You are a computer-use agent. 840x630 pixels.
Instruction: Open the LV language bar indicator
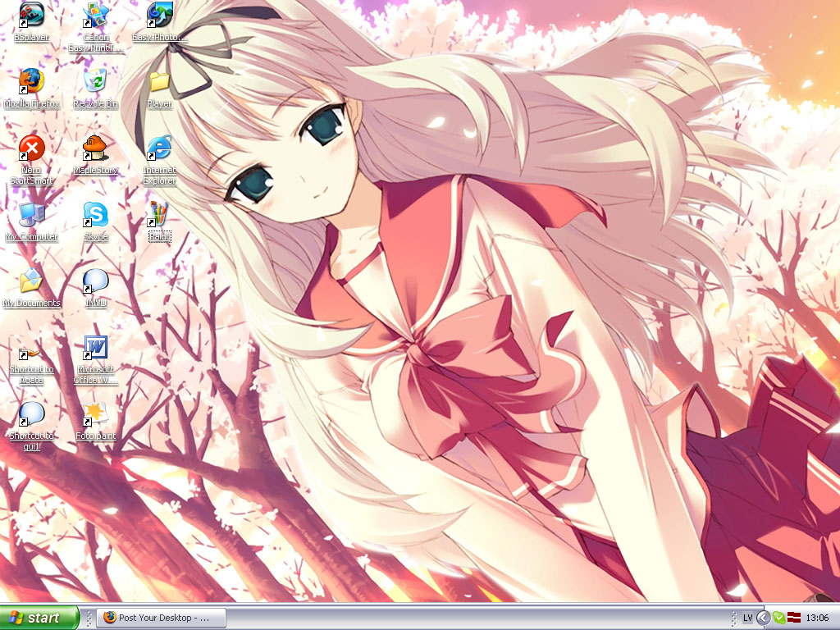pyautogui.click(x=748, y=619)
